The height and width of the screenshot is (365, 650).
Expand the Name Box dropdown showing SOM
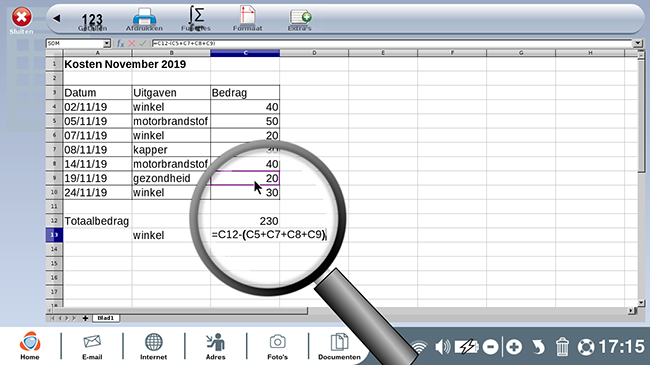point(107,44)
